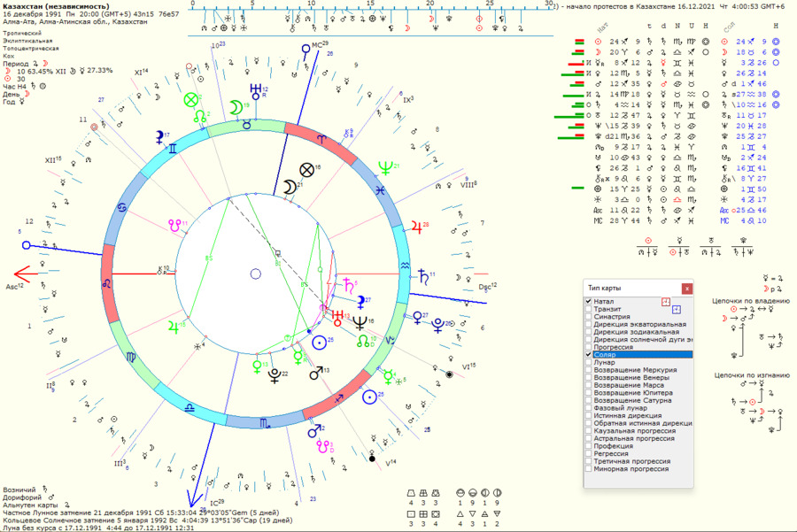Close the Тип карты panel
This screenshot has height=532, width=797.
[x=686, y=289]
